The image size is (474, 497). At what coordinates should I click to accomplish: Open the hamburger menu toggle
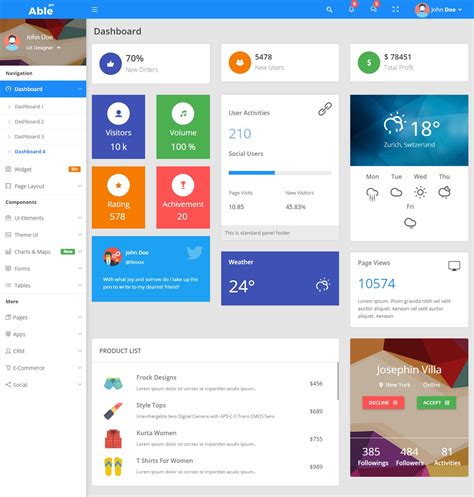pos(95,9)
